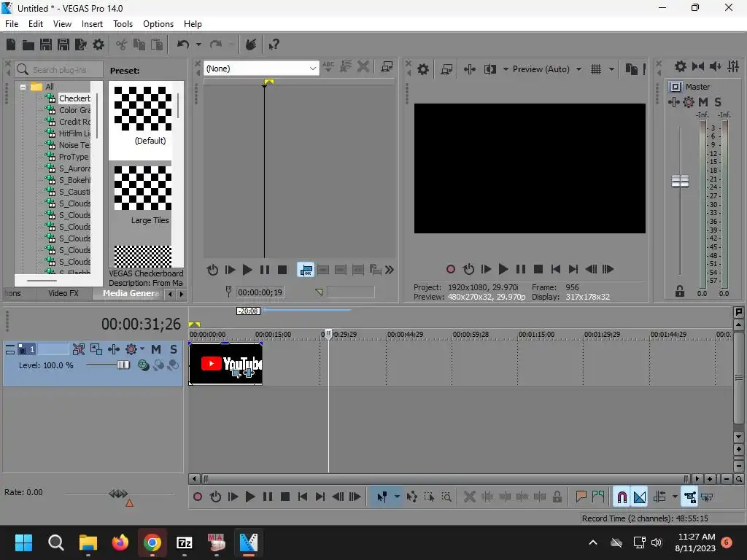
Task: Click the Open folder toolbar icon
Action: (x=28, y=44)
